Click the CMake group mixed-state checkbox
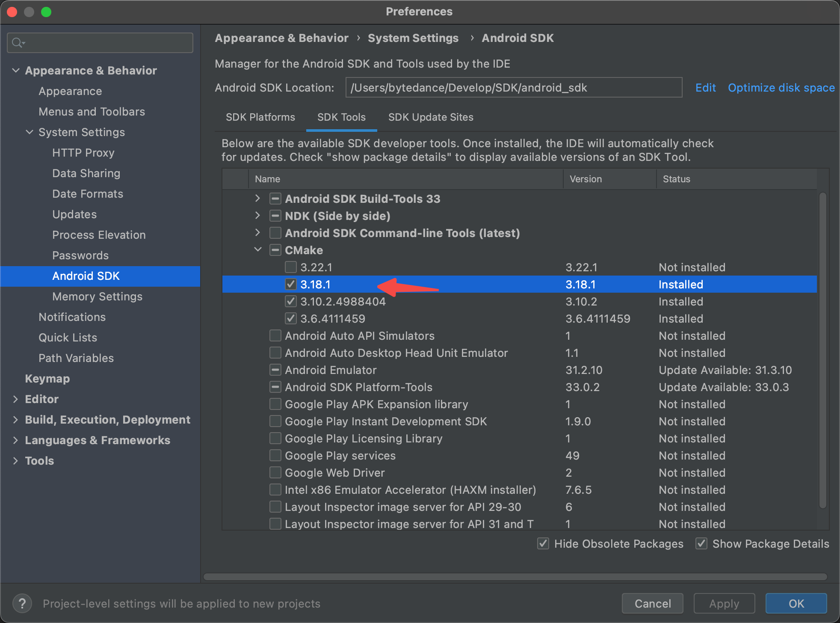840x623 pixels. (x=275, y=250)
